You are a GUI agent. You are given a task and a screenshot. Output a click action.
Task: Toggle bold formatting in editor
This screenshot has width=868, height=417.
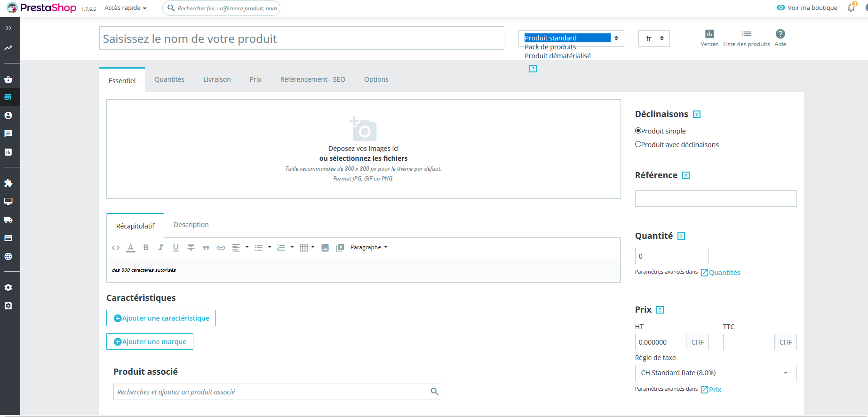pyautogui.click(x=146, y=247)
